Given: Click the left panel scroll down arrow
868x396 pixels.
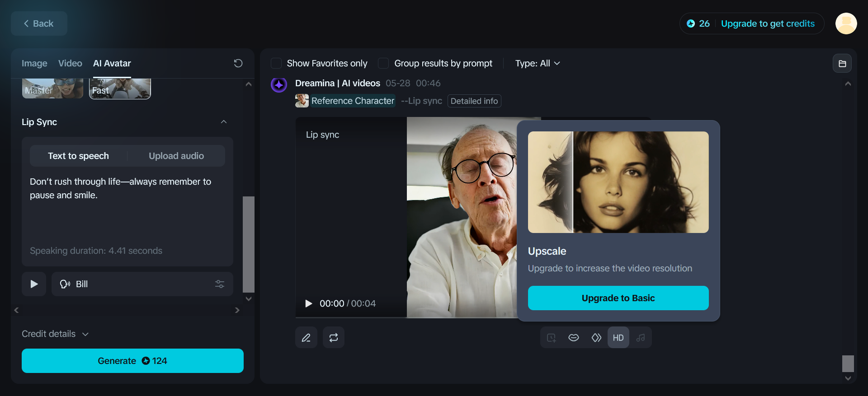Looking at the screenshot, I should [x=249, y=298].
